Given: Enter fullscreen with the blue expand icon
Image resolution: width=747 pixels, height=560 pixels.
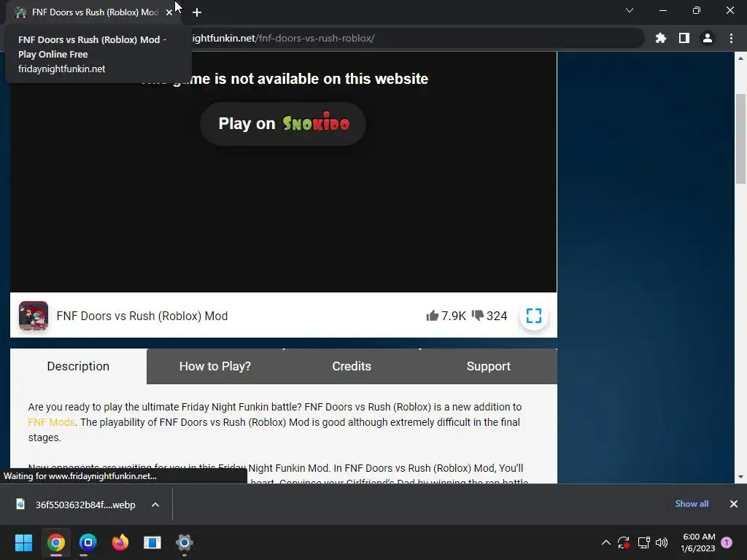Looking at the screenshot, I should click(533, 315).
